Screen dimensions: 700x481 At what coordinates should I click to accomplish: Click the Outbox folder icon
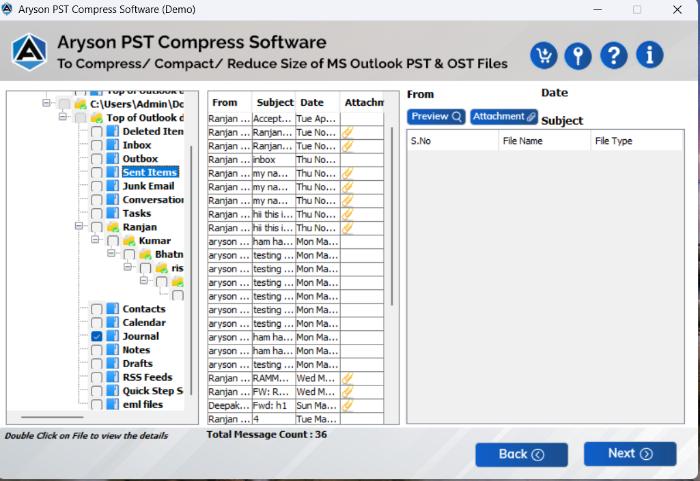pyautogui.click(x=113, y=159)
